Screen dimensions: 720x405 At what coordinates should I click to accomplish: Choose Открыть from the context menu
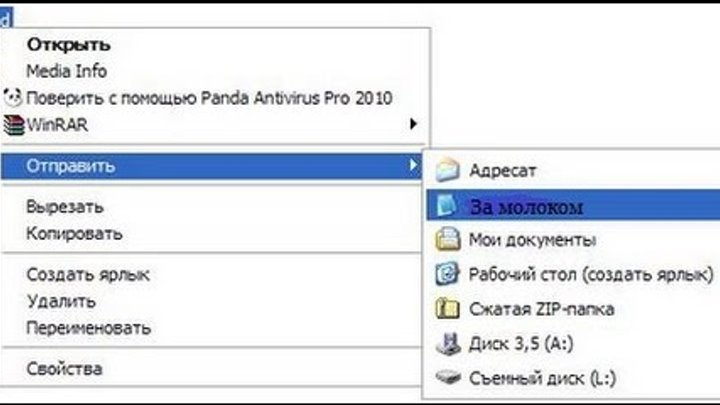(x=68, y=45)
